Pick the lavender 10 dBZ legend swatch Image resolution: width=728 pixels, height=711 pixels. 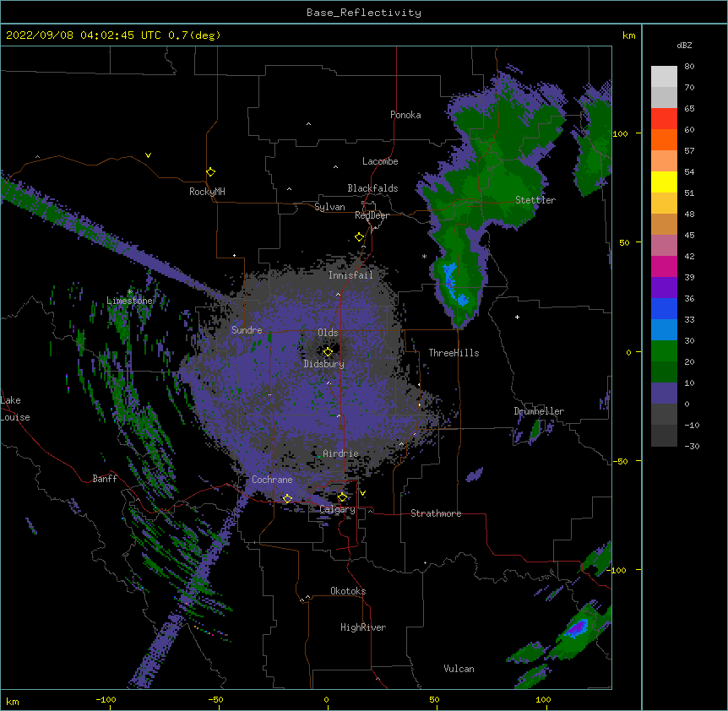click(664, 393)
